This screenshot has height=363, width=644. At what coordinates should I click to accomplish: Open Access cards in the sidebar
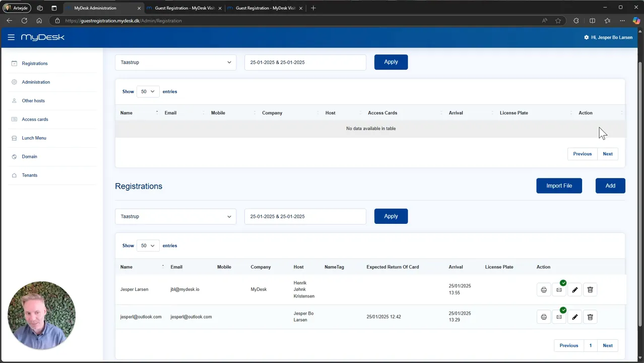click(x=35, y=119)
